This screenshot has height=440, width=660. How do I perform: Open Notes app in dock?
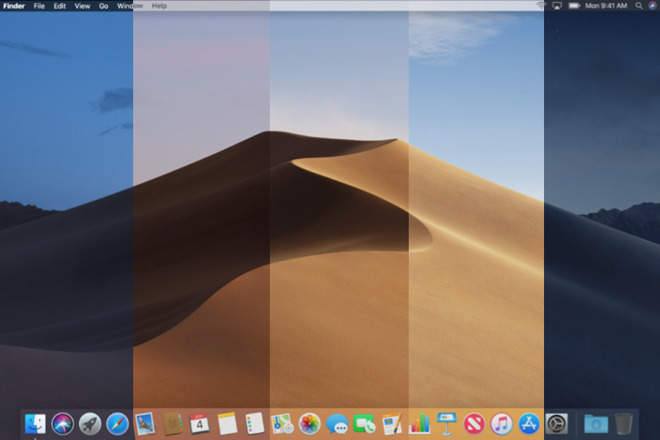(227, 424)
